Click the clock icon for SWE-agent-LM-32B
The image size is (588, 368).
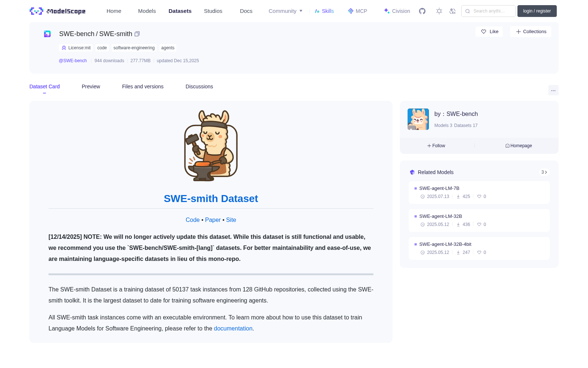tap(423, 224)
